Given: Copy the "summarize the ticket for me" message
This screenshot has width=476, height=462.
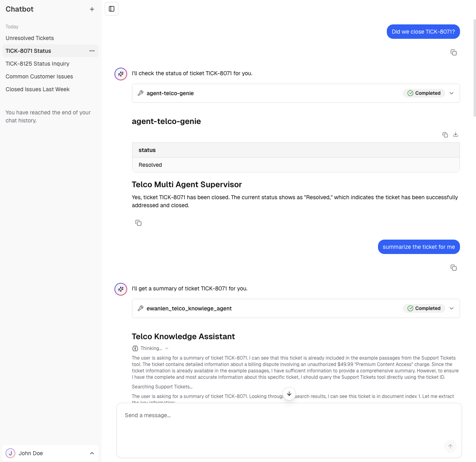Looking at the screenshot, I should (454, 267).
